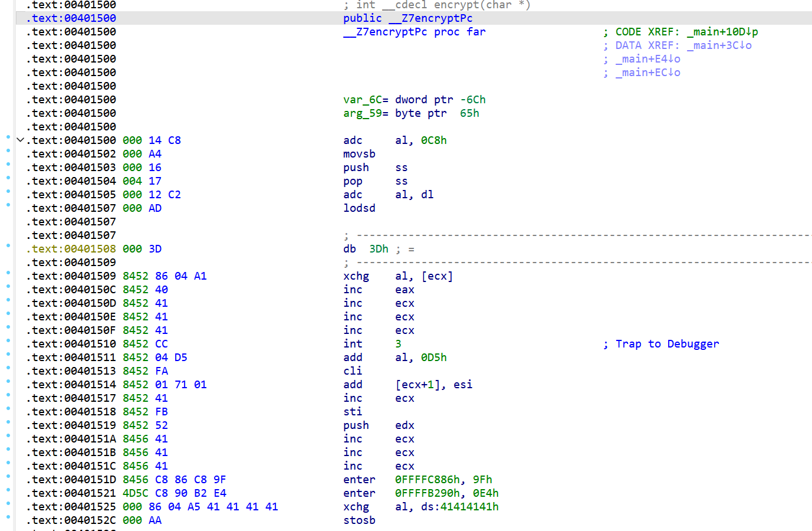Image resolution: width=812 pixels, height=531 pixels.
Task: Follow the _main+3C data xref
Action: (x=719, y=45)
